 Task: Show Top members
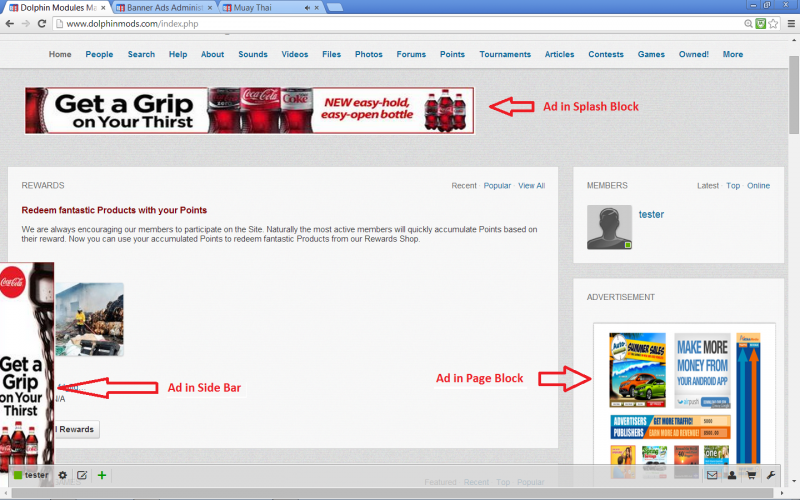pyautogui.click(x=733, y=186)
